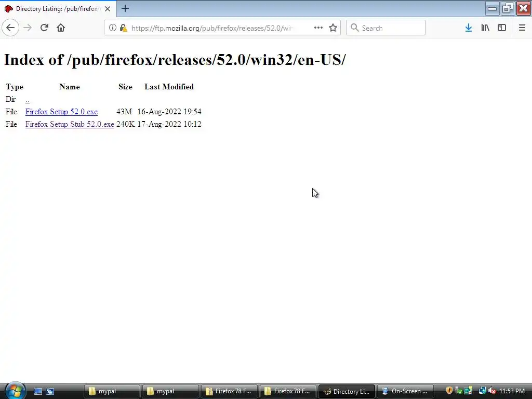
Task: Open On-Screen keyboard taskbar item
Action: pos(405,392)
